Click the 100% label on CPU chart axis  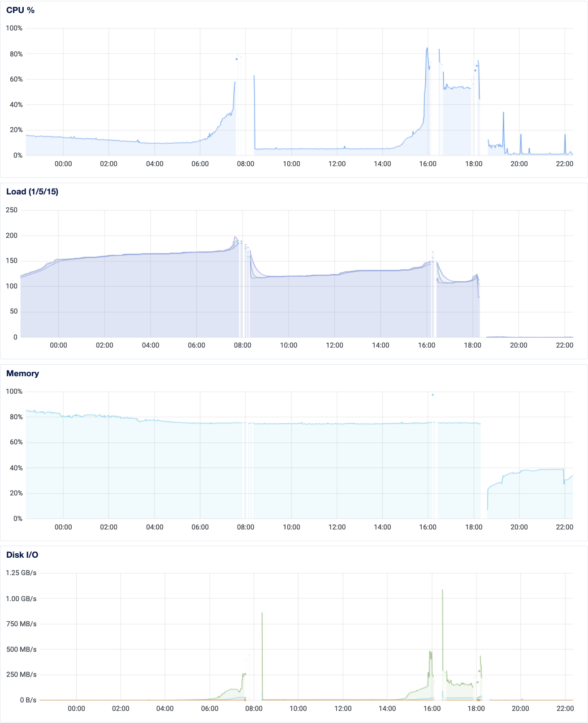(x=14, y=28)
